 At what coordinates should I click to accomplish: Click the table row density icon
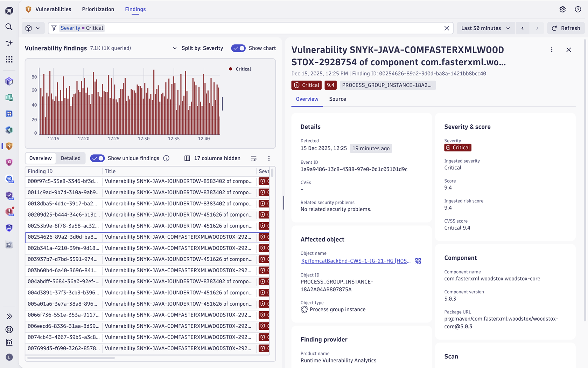click(x=253, y=158)
